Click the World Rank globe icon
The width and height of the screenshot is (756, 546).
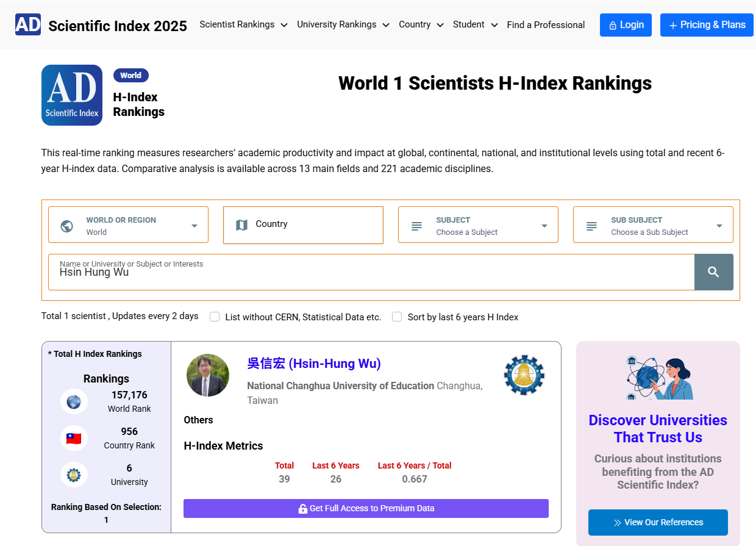click(74, 402)
